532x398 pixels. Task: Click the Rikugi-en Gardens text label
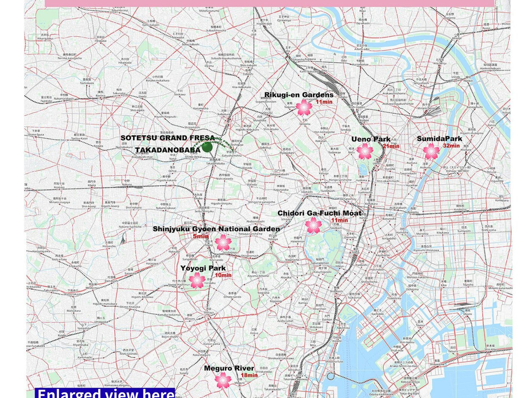[299, 95]
